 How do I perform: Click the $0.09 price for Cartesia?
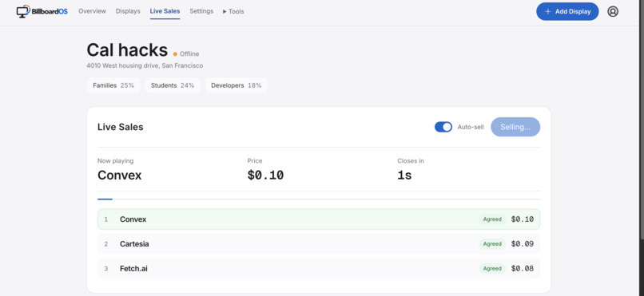(x=523, y=244)
